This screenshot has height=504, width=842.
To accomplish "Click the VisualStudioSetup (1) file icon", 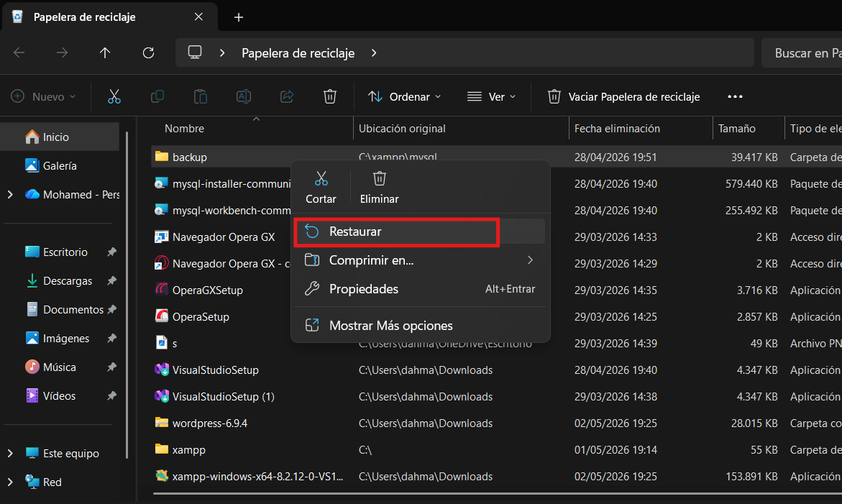I will coord(162,396).
